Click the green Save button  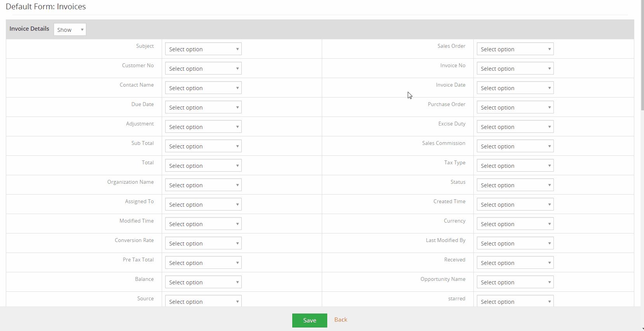(309, 321)
